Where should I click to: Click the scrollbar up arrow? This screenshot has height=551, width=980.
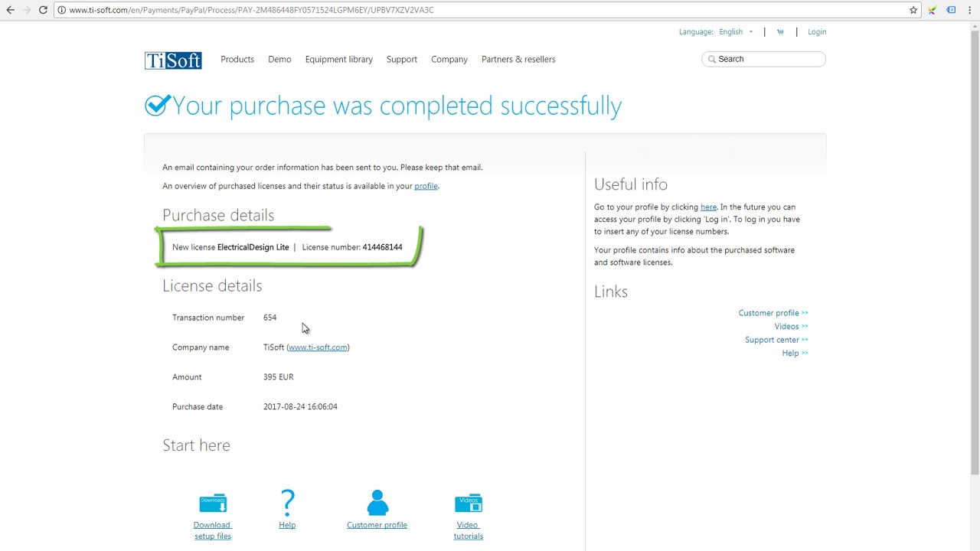pyautogui.click(x=974, y=24)
